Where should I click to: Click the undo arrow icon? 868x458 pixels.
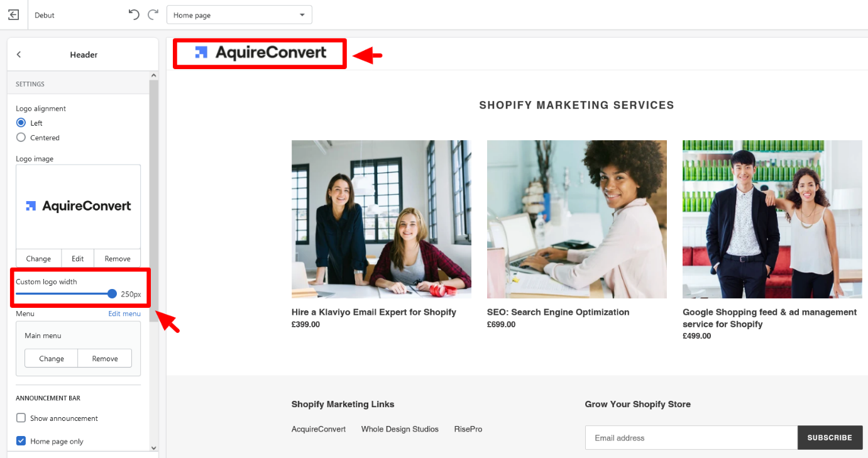tap(133, 14)
